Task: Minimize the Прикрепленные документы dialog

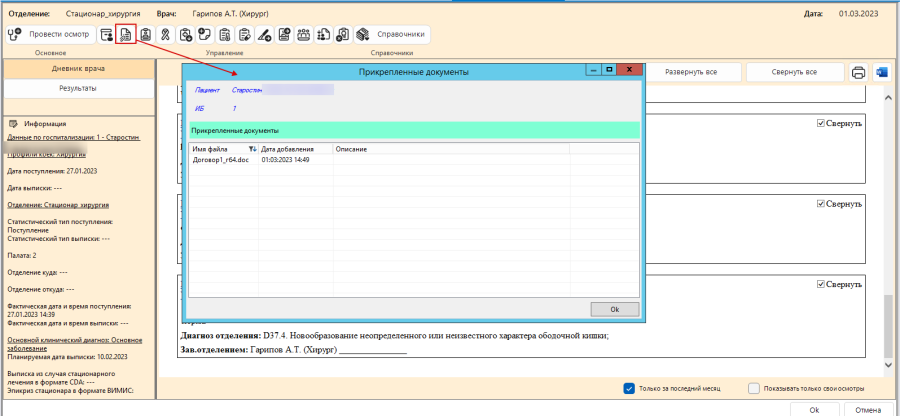Action: coord(593,69)
